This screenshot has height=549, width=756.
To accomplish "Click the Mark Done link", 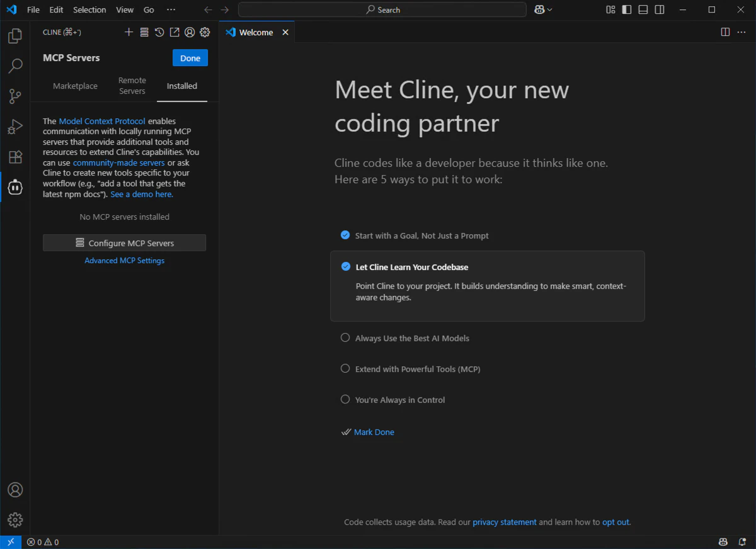I will tap(374, 432).
